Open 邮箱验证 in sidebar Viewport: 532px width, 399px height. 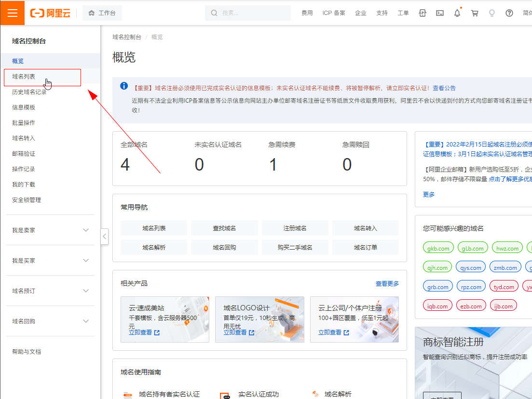click(50, 154)
